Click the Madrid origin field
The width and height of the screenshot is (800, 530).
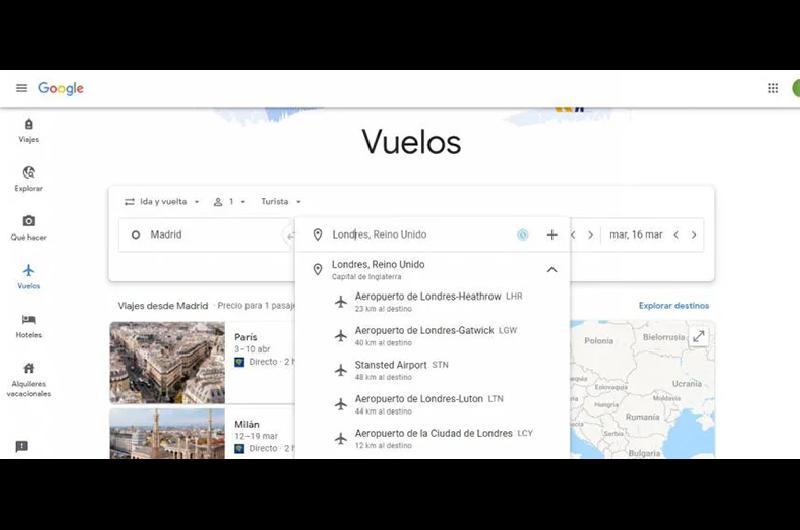pyautogui.click(x=205, y=235)
